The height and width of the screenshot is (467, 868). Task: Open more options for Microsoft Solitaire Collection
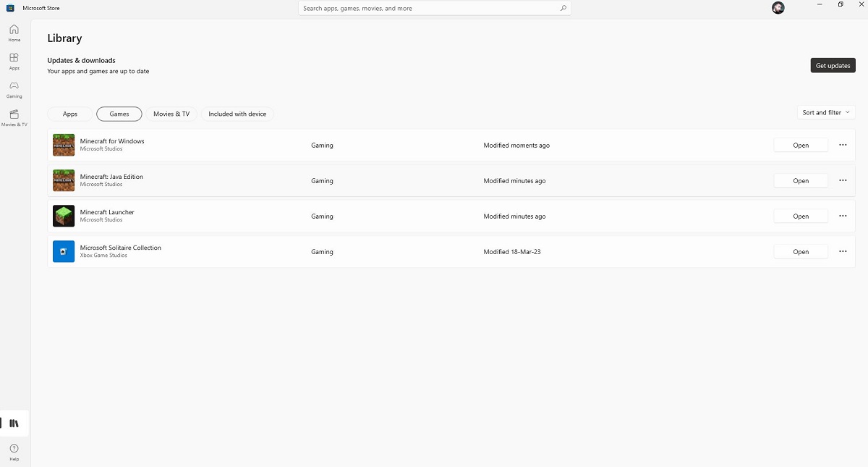coord(843,251)
